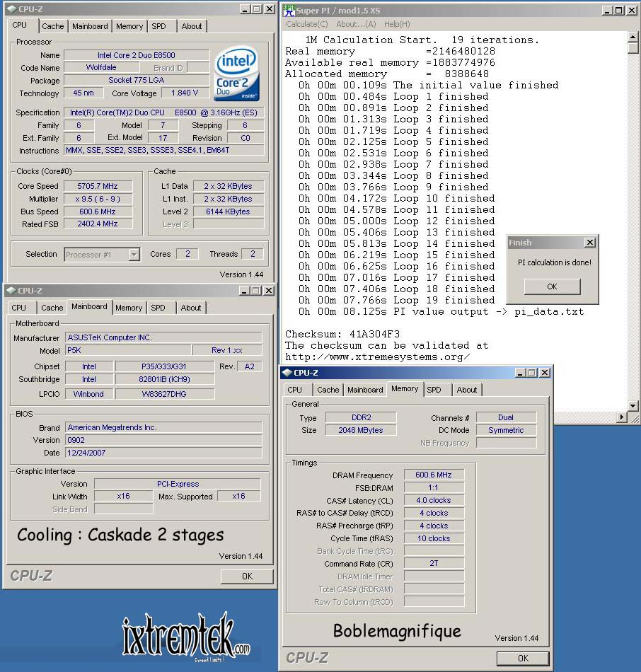Screen dimensions: 641x672
Task: Click Super PI vertical scrollbar up arrow
Action: click(633, 37)
